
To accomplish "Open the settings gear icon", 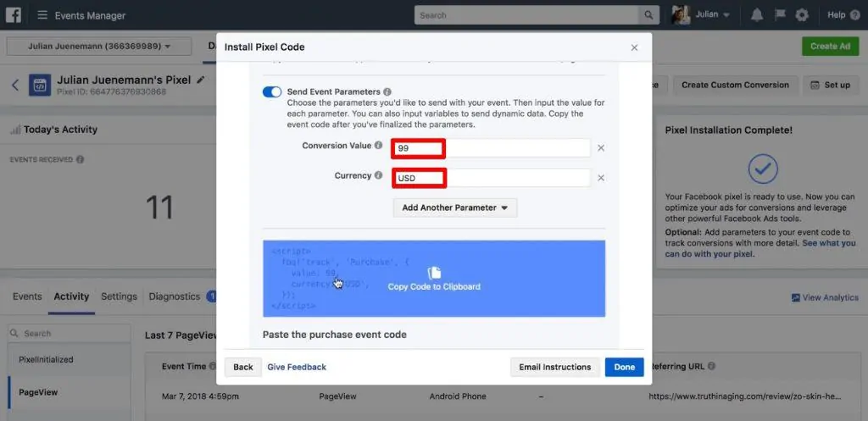I will 802,15.
